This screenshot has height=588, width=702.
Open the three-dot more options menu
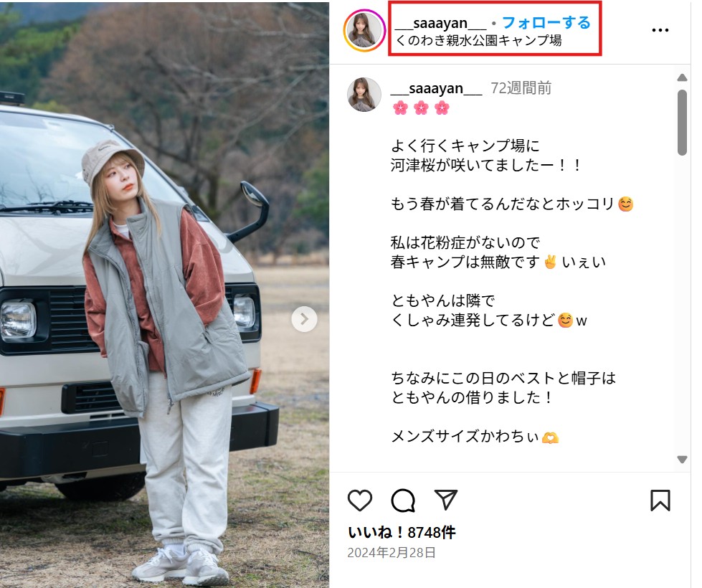pyautogui.click(x=660, y=30)
